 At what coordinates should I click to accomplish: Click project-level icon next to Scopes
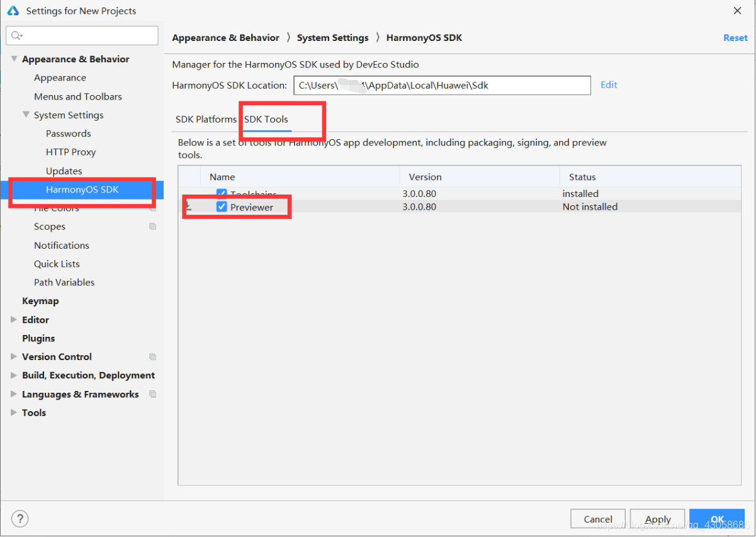(152, 227)
